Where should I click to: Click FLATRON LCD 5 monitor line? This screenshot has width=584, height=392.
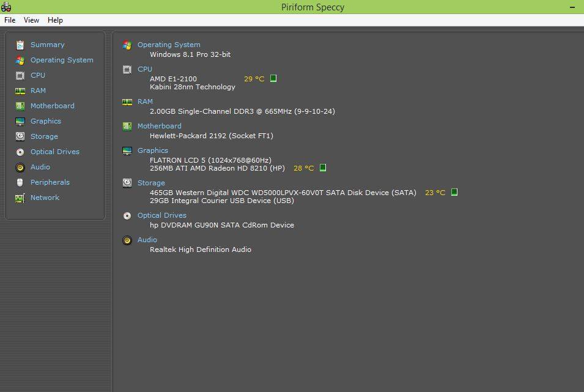pos(210,160)
